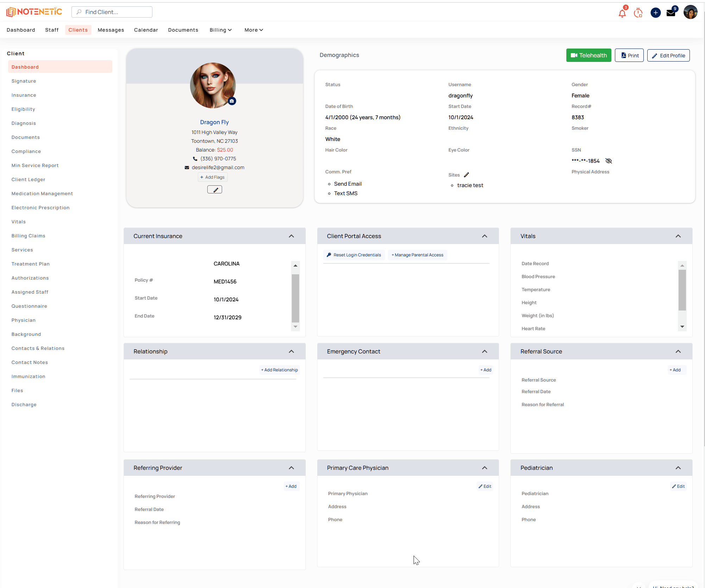Click the blue plus add icon in header

(x=655, y=13)
